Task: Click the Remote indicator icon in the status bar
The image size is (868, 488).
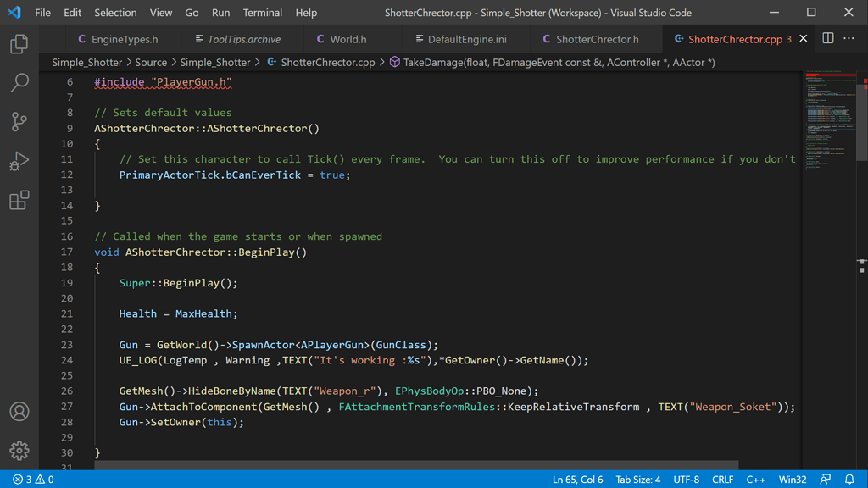Action: click(826, 479)
